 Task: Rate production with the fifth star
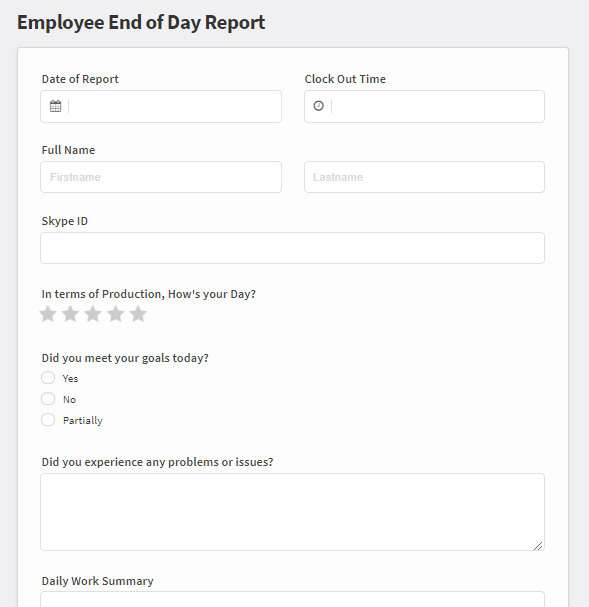click(138, 314)
